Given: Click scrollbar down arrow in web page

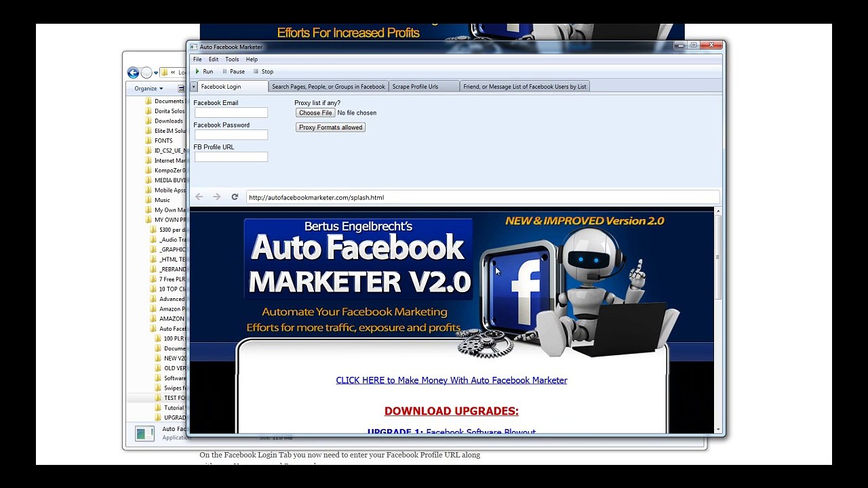Looking at the screenshot, I should [717, 429].
